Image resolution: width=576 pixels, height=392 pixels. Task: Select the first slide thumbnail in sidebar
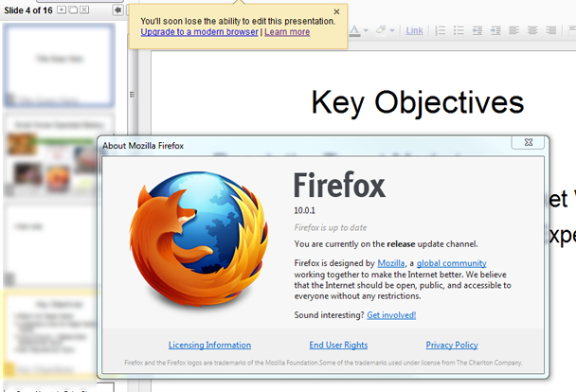coord(59,65)
